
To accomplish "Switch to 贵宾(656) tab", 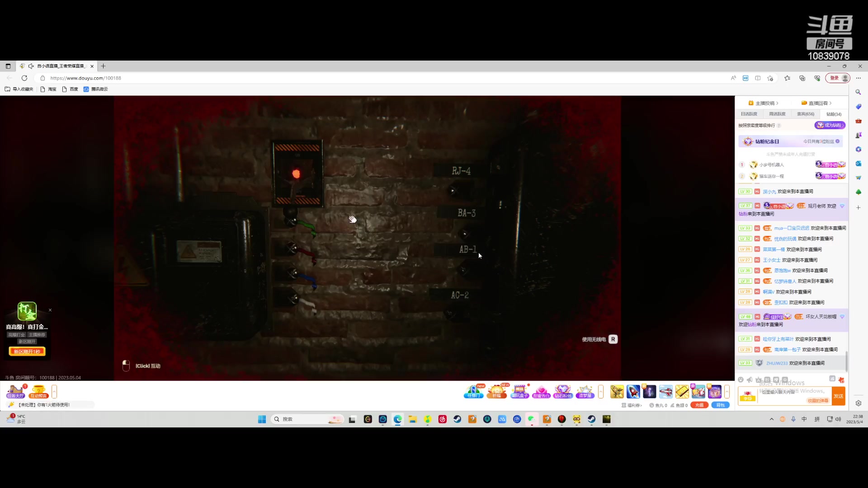I will coord(805,114).
